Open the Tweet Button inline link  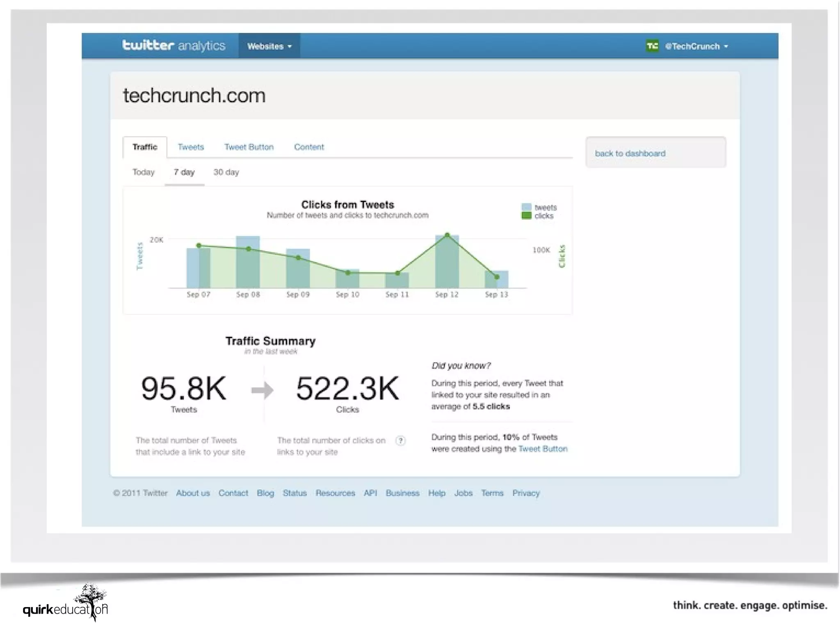click(543, 449)
